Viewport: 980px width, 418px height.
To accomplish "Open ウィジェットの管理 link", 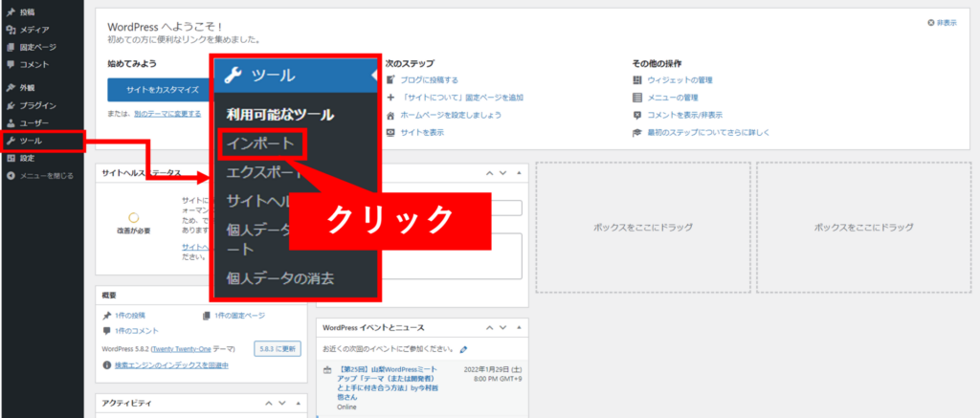I will click(x=679, y=80).
